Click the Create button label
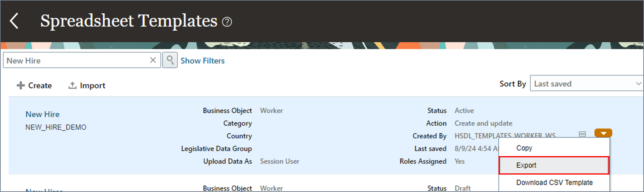644x192 pixels. tap(40, 86)
